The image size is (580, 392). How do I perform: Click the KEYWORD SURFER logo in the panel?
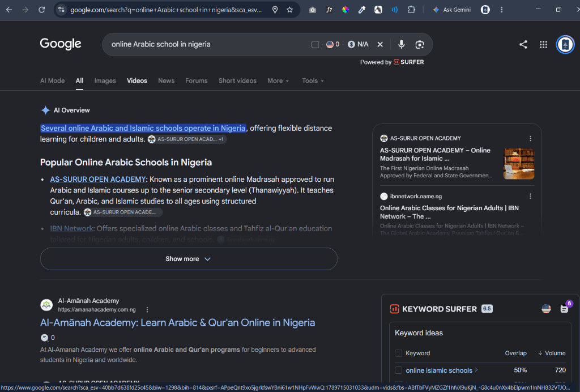pos(433,309)
